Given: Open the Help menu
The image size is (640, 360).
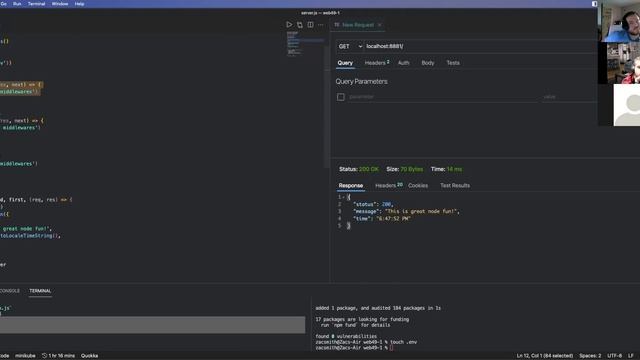Looking at the screenshot, I should click(79, 4).
